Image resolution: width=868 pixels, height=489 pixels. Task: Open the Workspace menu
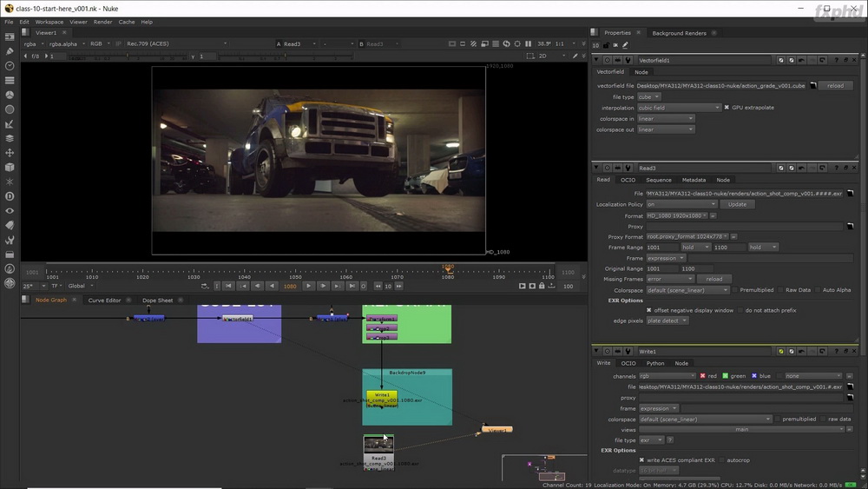click(x=49, y=23)
